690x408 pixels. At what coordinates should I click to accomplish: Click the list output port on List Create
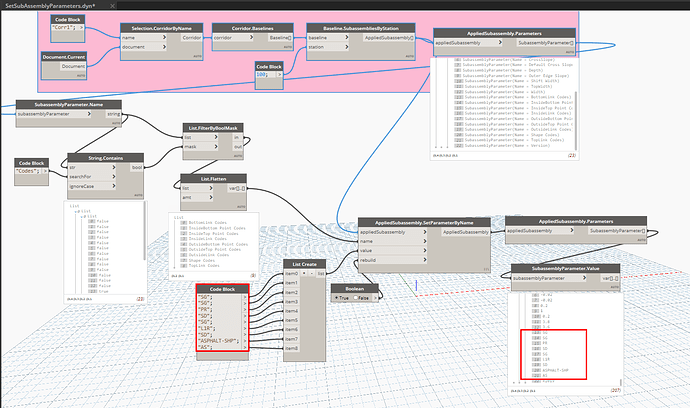point(321,273)
